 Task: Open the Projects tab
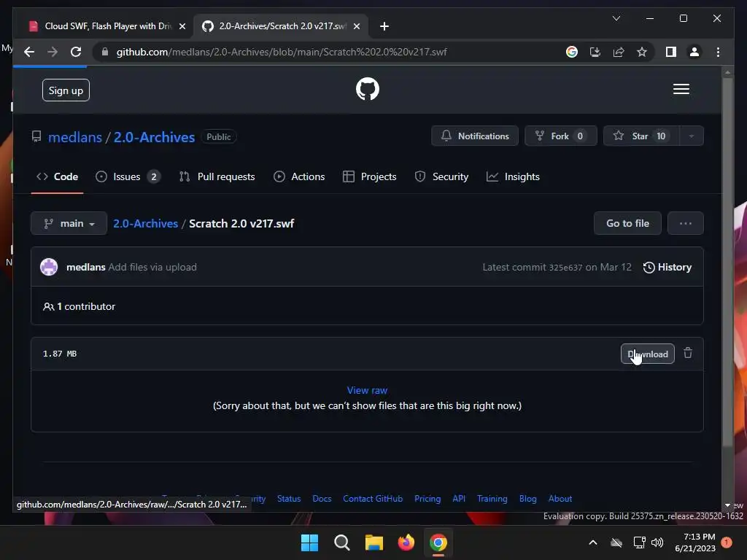click(370, 176)
